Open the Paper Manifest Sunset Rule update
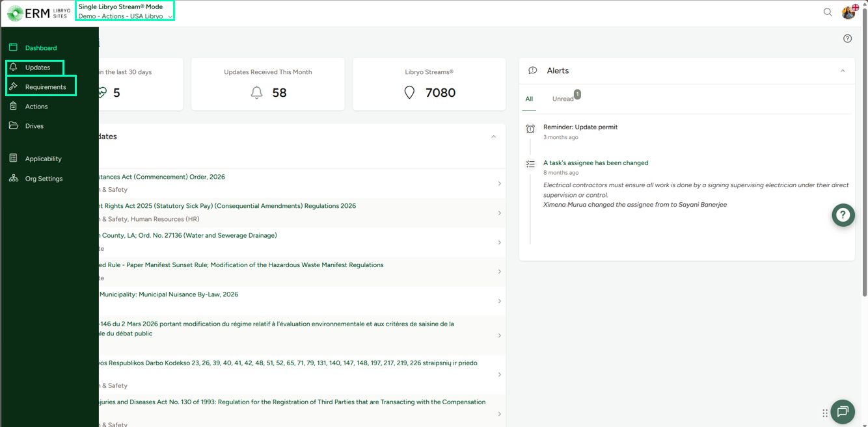Viewport: 868px width, 427px height. [241, 265]
